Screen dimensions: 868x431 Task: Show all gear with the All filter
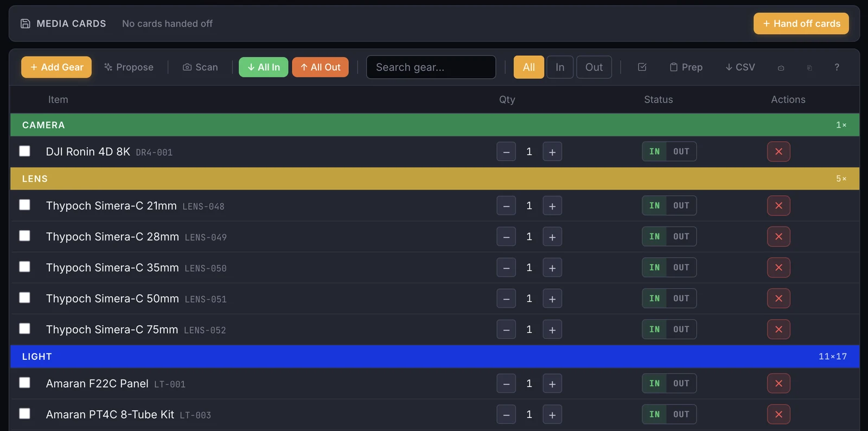pos(529,67)
